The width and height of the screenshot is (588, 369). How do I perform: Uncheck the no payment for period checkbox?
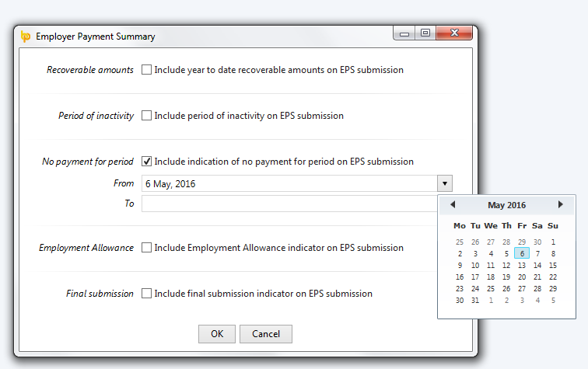147,162
